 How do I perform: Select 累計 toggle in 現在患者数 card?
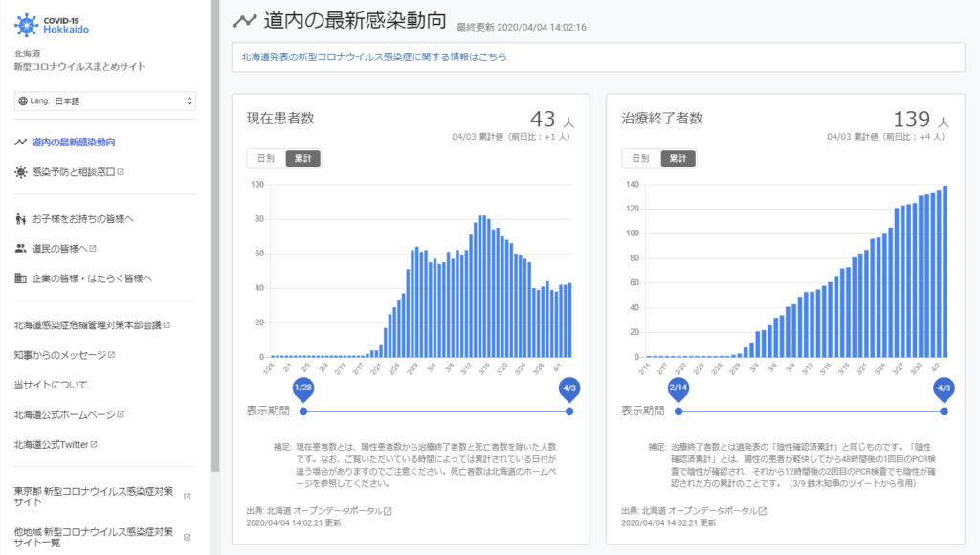click(303, 158)
